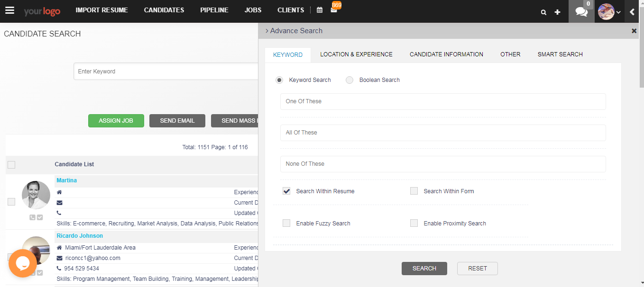The image size is (644, 287).
Task: Click the One Of These input field
Action: [x=443, y=101]
